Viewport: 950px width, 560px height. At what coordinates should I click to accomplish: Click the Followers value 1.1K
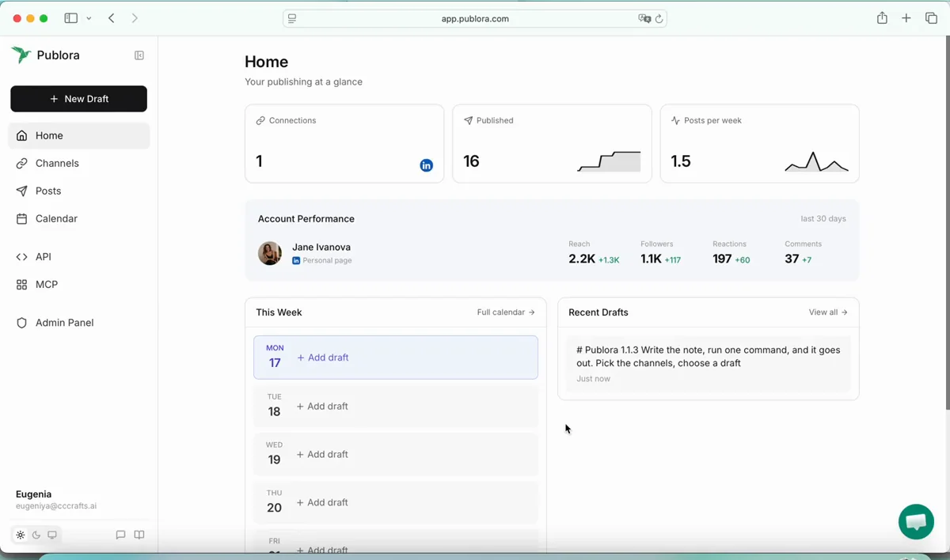[x=651, y=259]
